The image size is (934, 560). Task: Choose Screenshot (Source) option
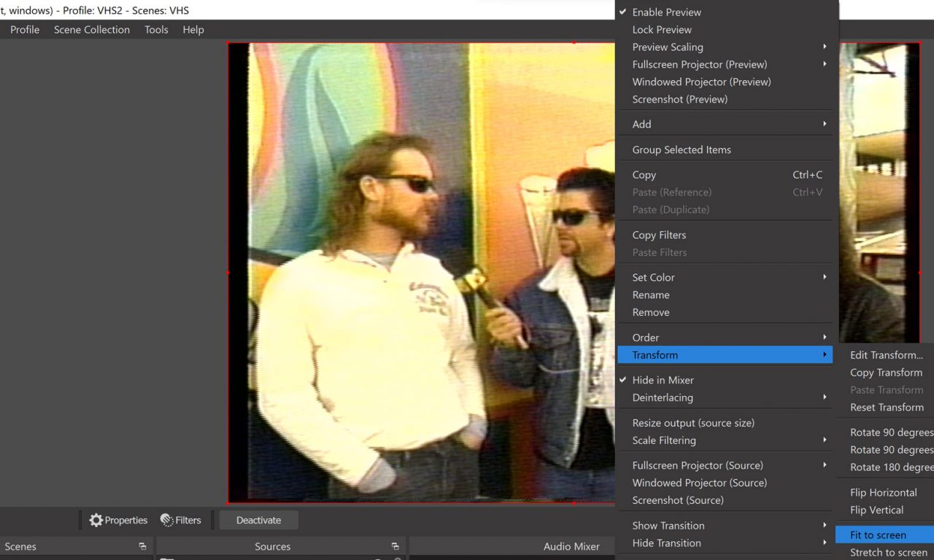(678, 500)
